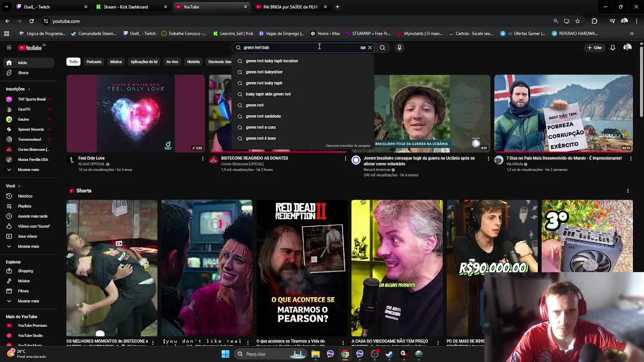Open Música under Explorar

tap(29, 281)
